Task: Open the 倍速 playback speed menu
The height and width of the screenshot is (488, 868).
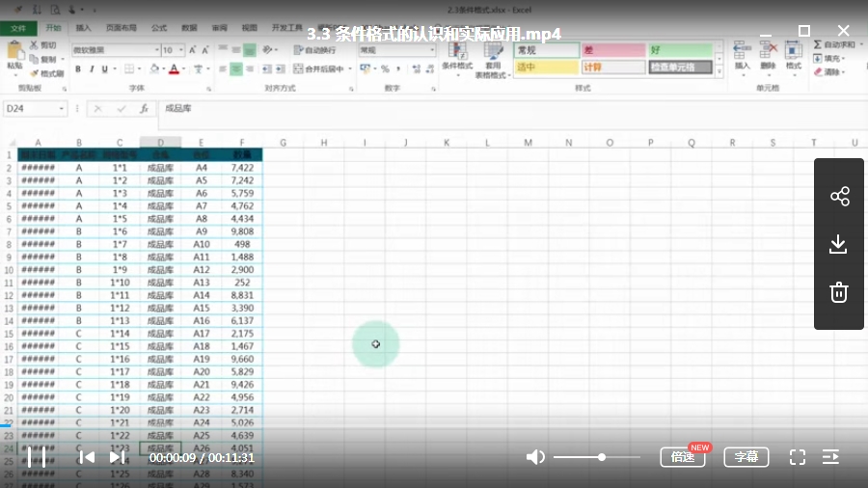Action: point(683,457)
